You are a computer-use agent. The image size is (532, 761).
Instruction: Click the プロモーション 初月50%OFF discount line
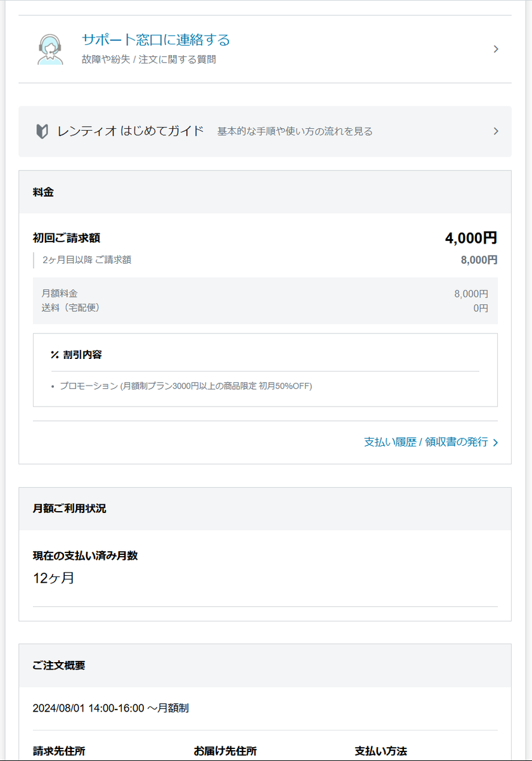click(186, 386)
